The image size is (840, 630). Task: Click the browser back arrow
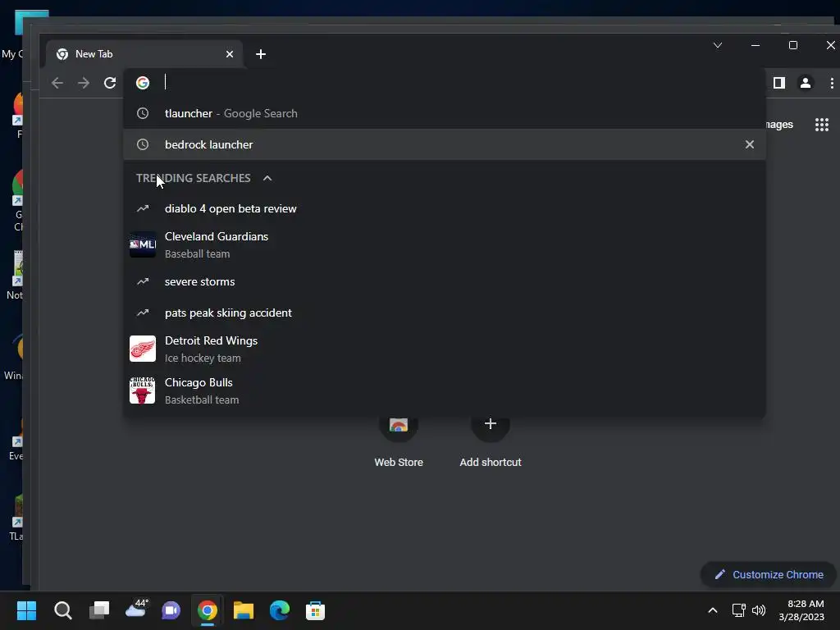click(57, 83)
